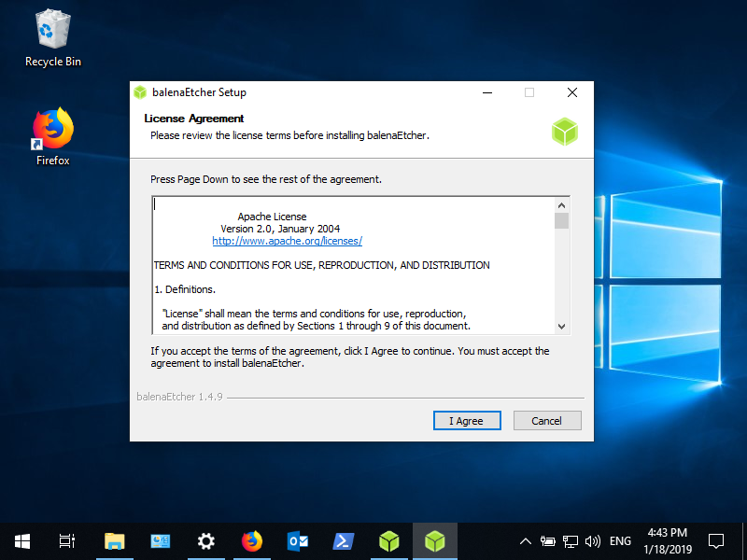The width and height of the screenshot is (747, 560).
Task: Open the volume control in the tray
Action: click(x=593, y=541)
